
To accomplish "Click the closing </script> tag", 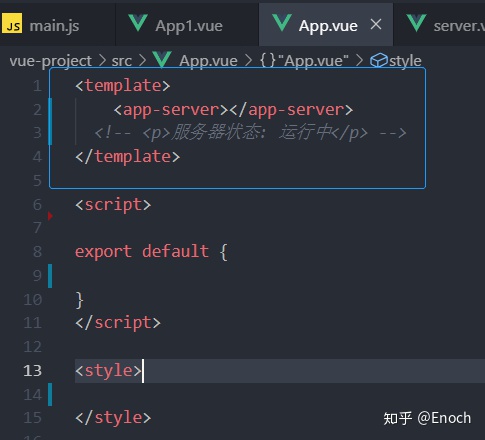I will [x=118, y=323].
